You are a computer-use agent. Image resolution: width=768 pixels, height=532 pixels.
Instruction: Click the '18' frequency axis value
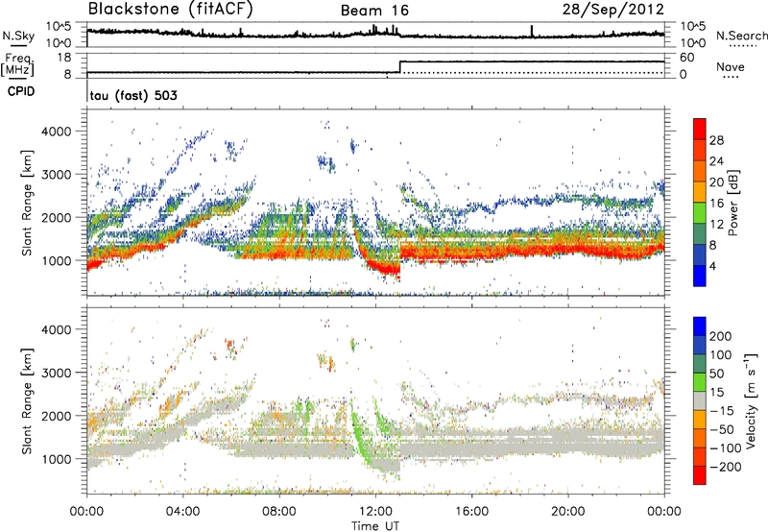[x=64, y=58]
